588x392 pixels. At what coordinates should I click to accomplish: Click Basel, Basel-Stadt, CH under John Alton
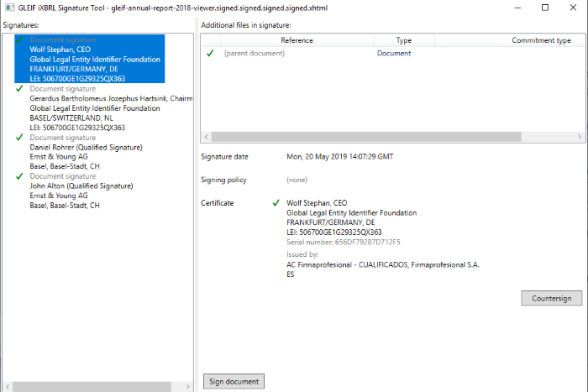pyautogui.click(x=65, y=206)
